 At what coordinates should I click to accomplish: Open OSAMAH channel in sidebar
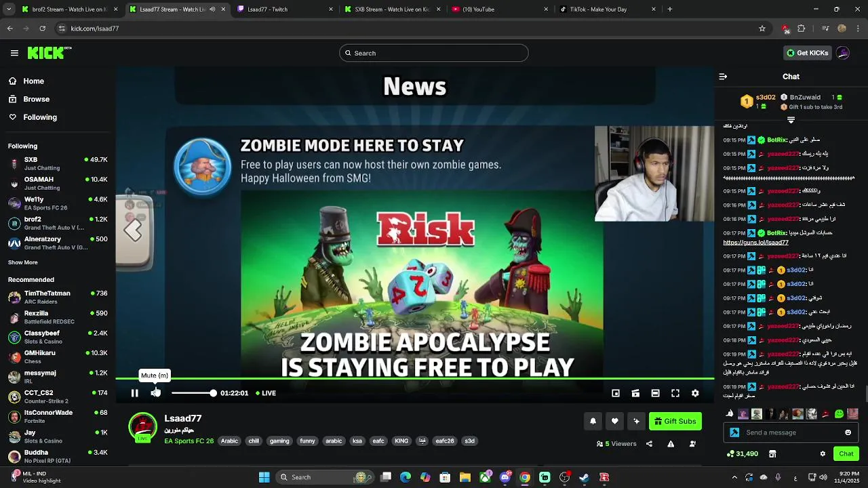(x=58, y=183)
